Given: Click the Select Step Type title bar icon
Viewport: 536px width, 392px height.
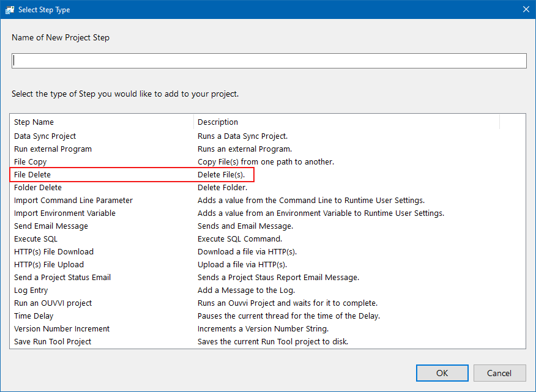Looking at the screenshot, I should point(9,10).
